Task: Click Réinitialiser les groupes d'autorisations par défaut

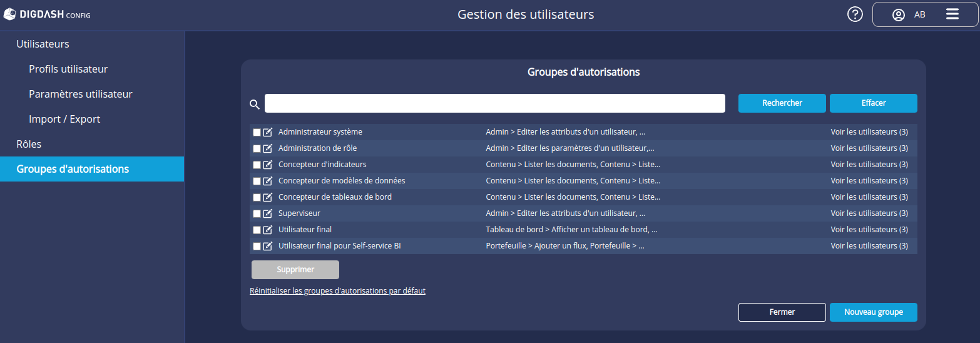Action: coord(337,291)
